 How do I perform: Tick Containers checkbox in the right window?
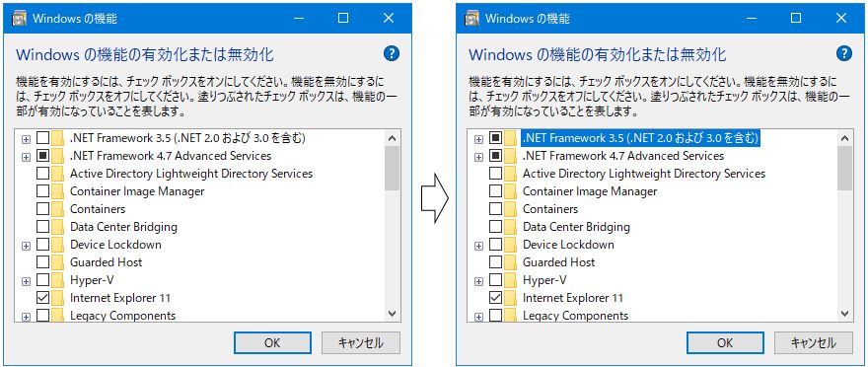point(495,209)
